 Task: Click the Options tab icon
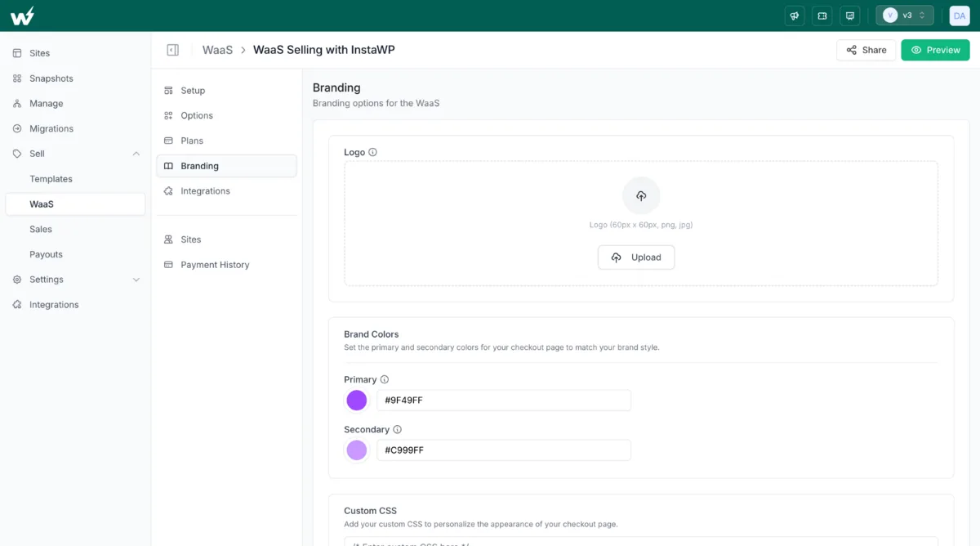[168, 116]
